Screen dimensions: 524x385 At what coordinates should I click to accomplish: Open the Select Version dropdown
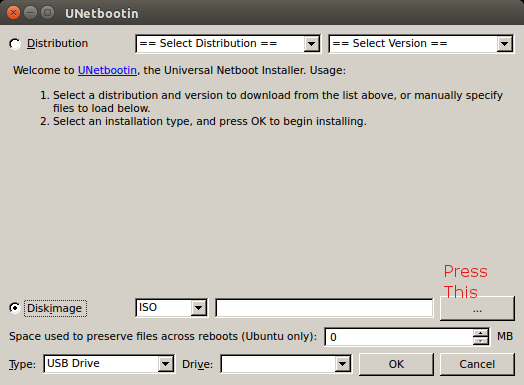[x=421, y=44]
